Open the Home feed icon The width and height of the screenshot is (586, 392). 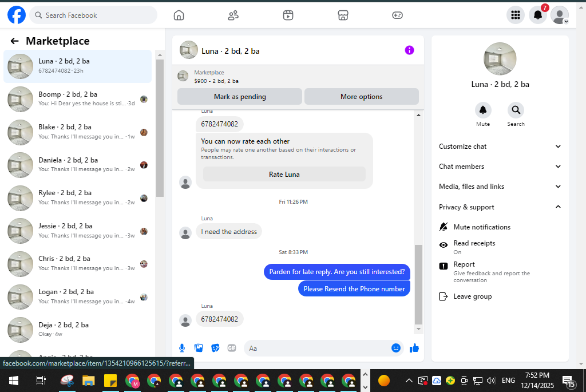tap(179, 15)
